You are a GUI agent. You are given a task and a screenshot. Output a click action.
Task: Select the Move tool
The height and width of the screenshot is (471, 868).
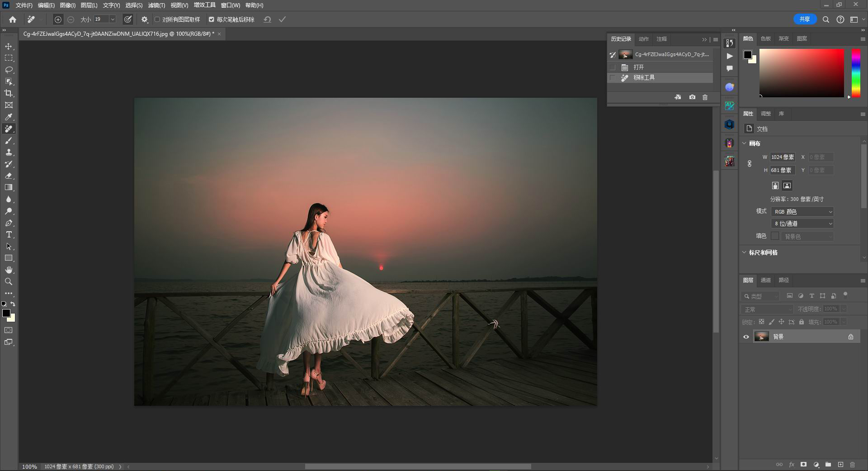(9, 46)
